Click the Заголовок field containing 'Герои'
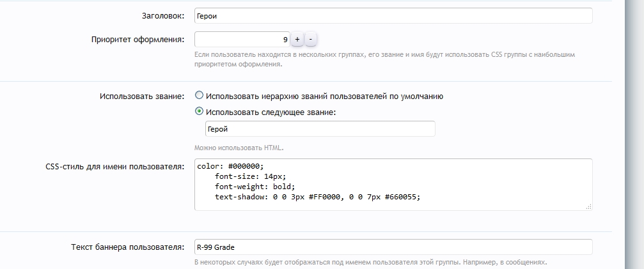This screenshot has height=269, width=644. 393,15
